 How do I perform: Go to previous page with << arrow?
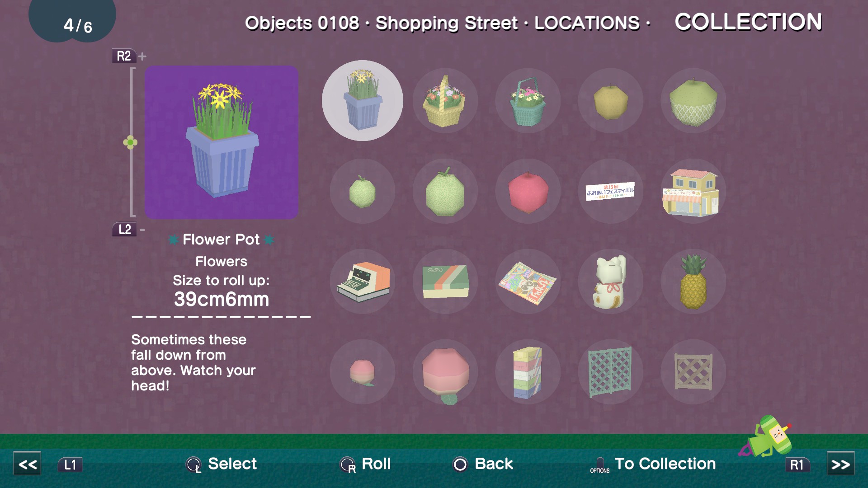[27, 464]
